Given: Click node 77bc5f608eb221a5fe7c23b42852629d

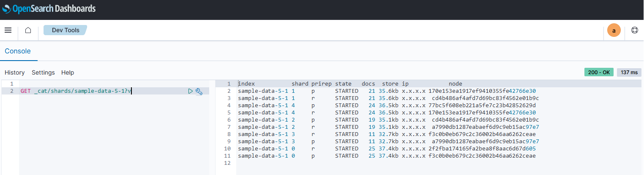Looking at the screenshot, I should point(482,106).
